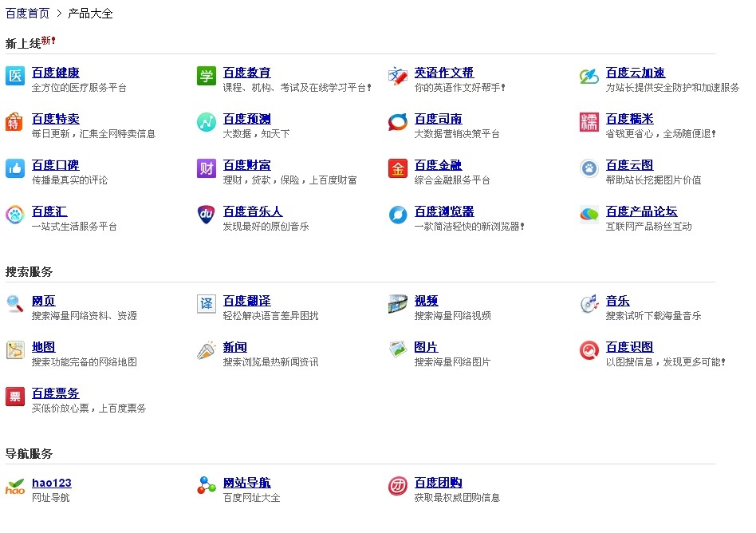Open the 音乐 search link

[617, 301]
